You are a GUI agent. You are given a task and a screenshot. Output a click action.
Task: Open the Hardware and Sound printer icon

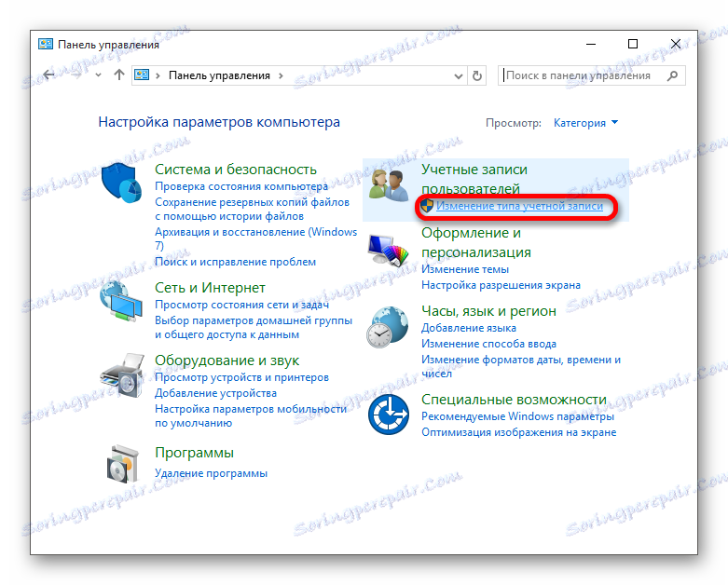pyautogui.click(x=122, y=375)
